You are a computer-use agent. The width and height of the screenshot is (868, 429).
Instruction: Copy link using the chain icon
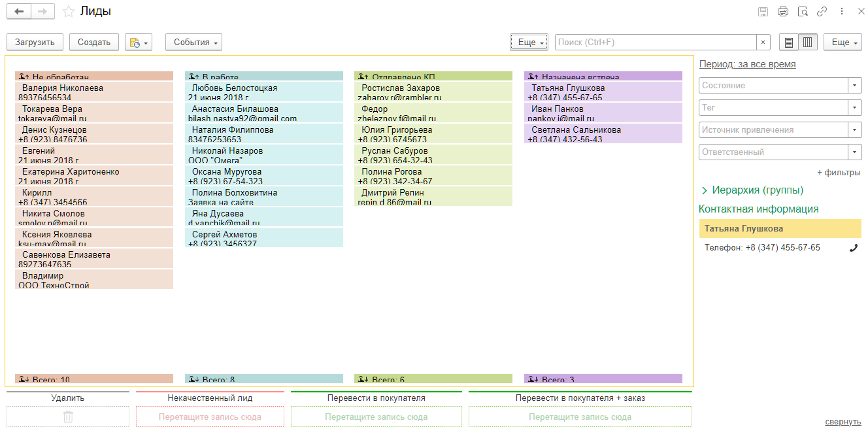(822, 11)
